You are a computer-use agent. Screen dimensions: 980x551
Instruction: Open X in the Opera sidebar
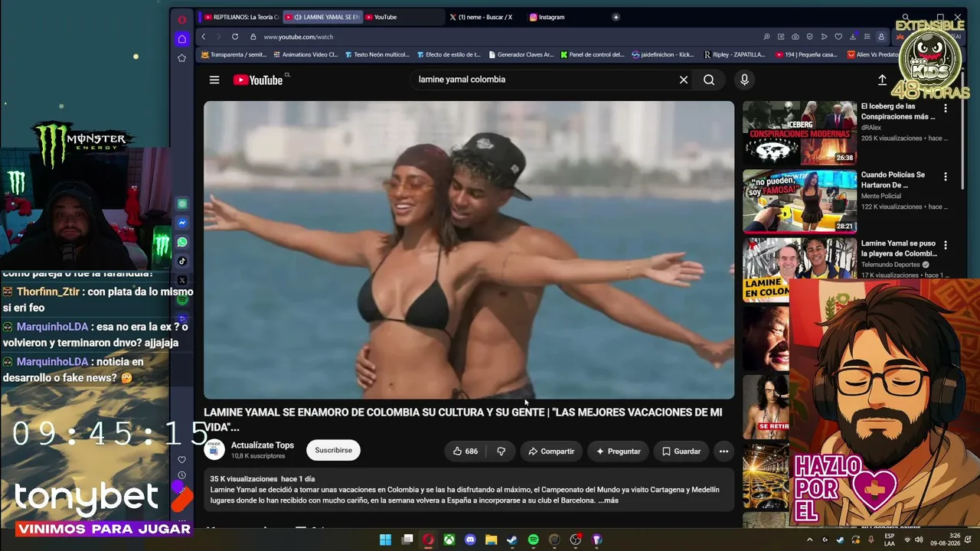click(x=182, y=280)
